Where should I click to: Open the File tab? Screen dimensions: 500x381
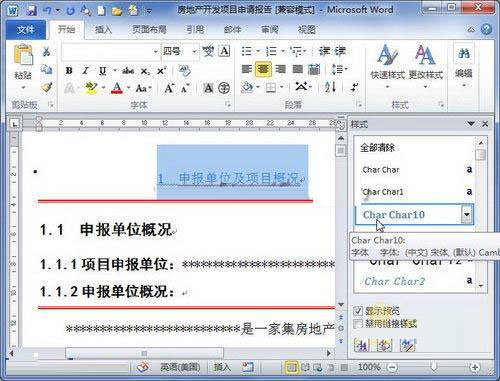[26, 30]
